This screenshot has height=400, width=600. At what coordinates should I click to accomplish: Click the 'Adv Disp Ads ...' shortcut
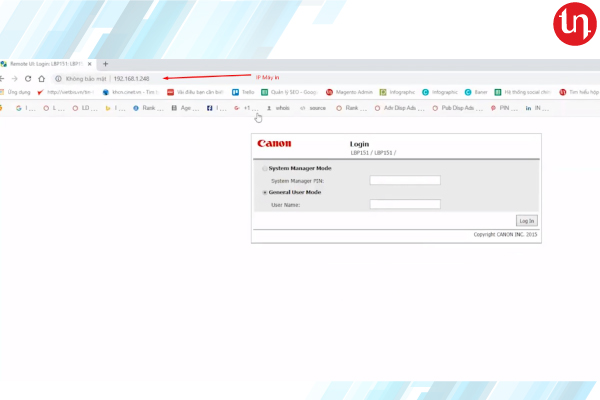(399, 108)
